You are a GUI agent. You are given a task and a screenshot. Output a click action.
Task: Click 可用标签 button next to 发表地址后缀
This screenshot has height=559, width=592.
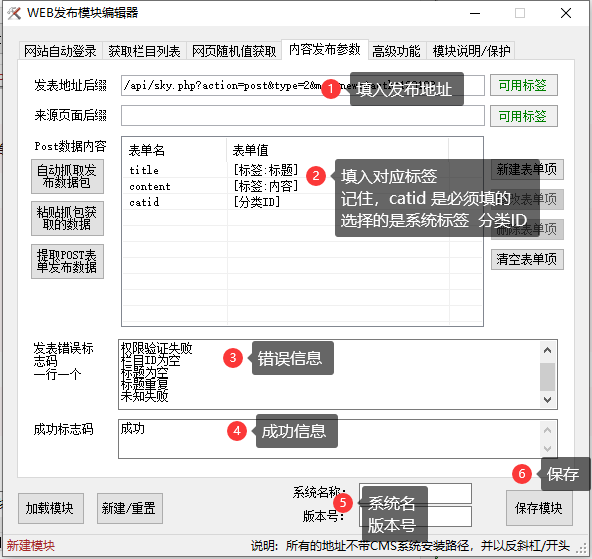(x=523, y=85)
